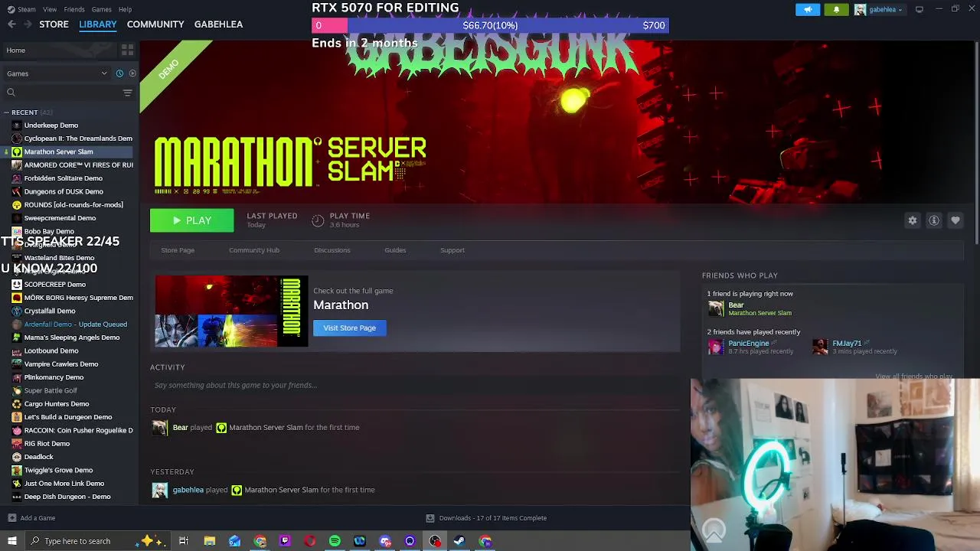Click the Add a Game plus icon
Screen dimensions: 980x551
click(x=11, y=518)
